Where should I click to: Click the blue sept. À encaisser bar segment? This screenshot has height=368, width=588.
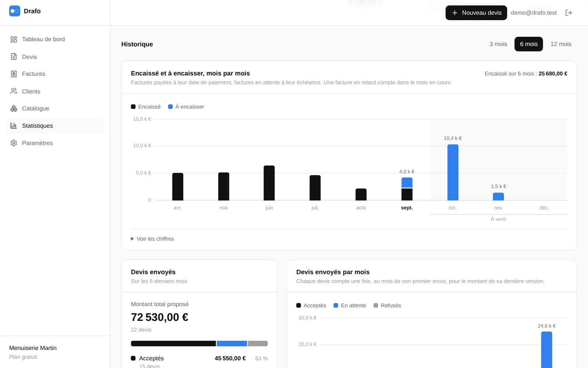407,183
